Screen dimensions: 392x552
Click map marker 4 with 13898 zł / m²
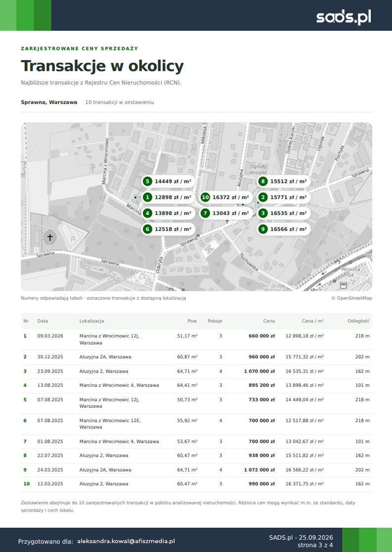click(x=168, y=213)
